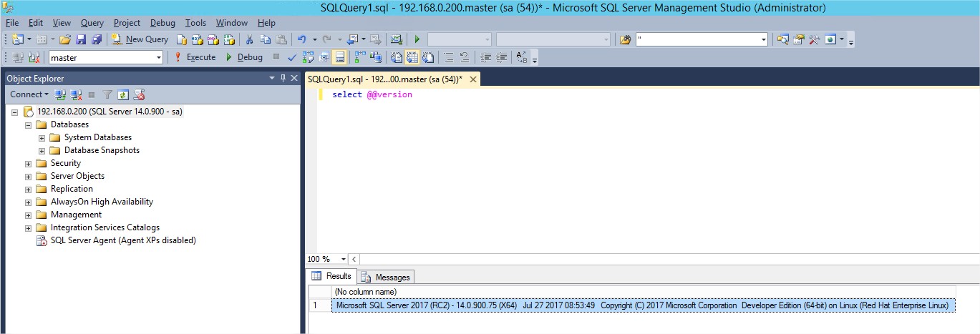Expand the Server Objects folder
Image resolution: width=980 pixels, height=334 pixels.
tap(29, 177)
